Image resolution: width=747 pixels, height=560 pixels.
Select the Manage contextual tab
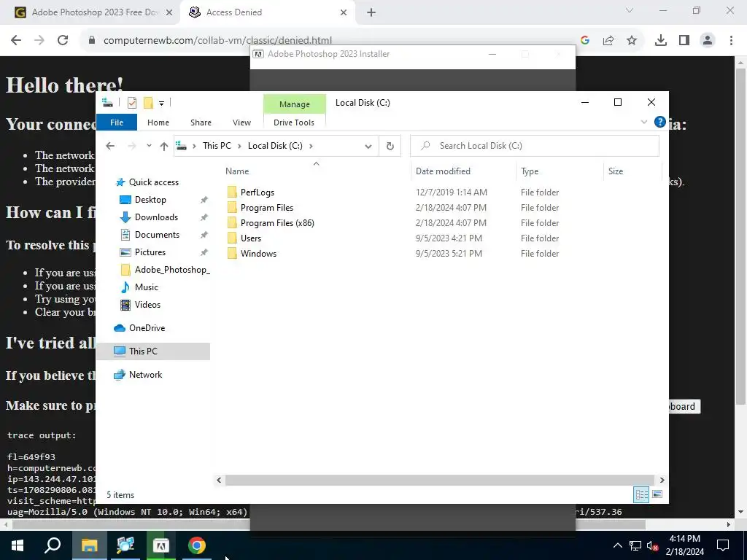pos(295,104)
